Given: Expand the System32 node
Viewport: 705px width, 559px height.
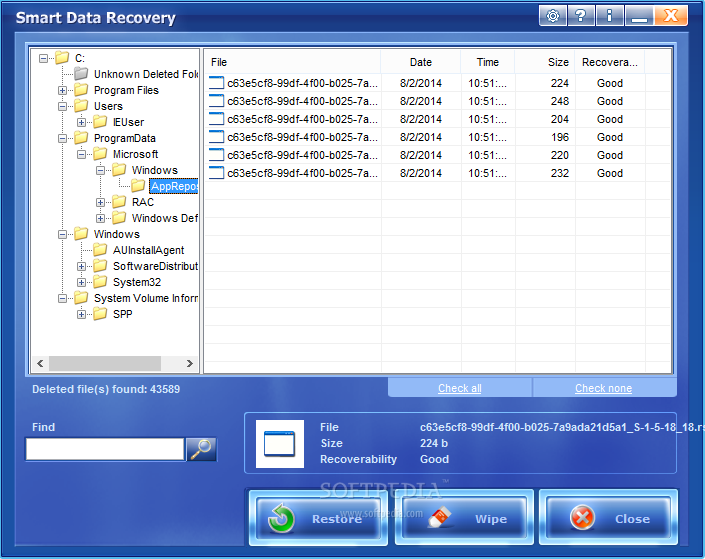Looking at the screenshot, I should point(81,282).
